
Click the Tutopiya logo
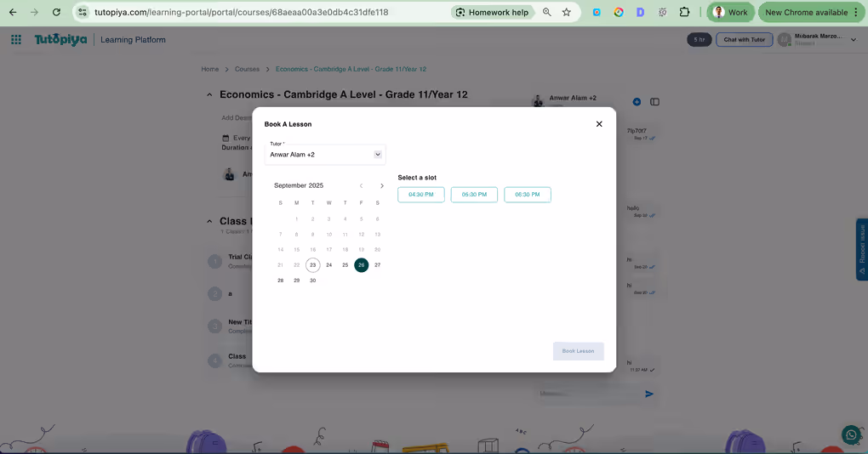61,39
